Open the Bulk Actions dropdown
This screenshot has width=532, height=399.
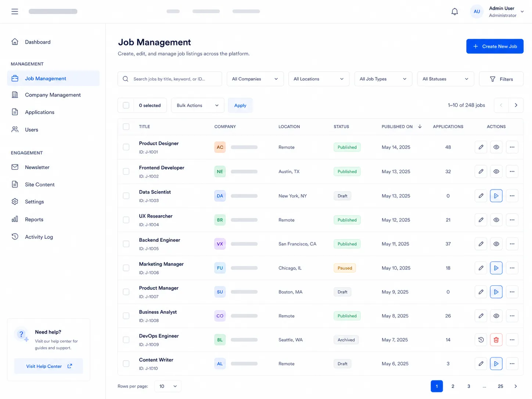[198, 105]
